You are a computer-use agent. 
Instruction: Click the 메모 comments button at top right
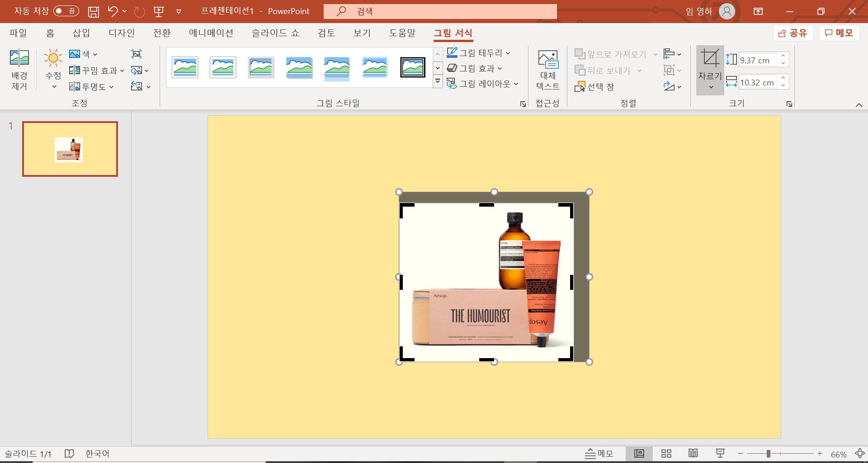click(x=839, y=33)
